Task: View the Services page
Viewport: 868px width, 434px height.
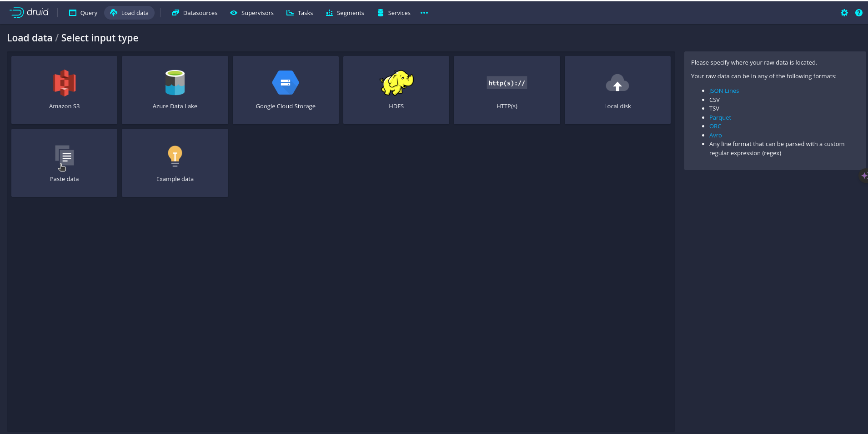Action: (393, 13)
